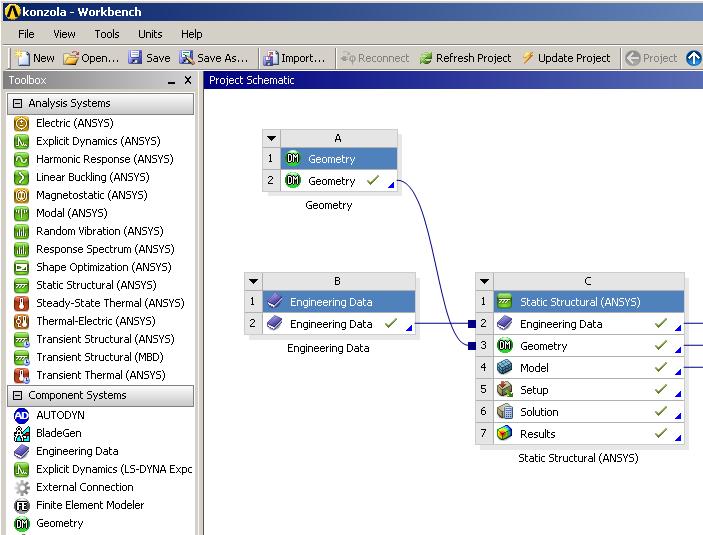
Task: Click Setup cell icon in system C
Action: tap(504, 390)
